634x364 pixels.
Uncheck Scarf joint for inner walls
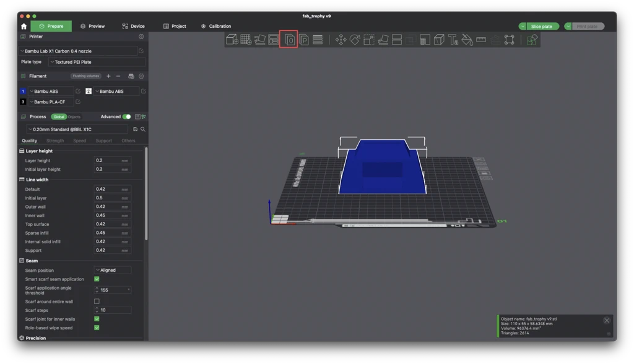(x=97, y=319)
